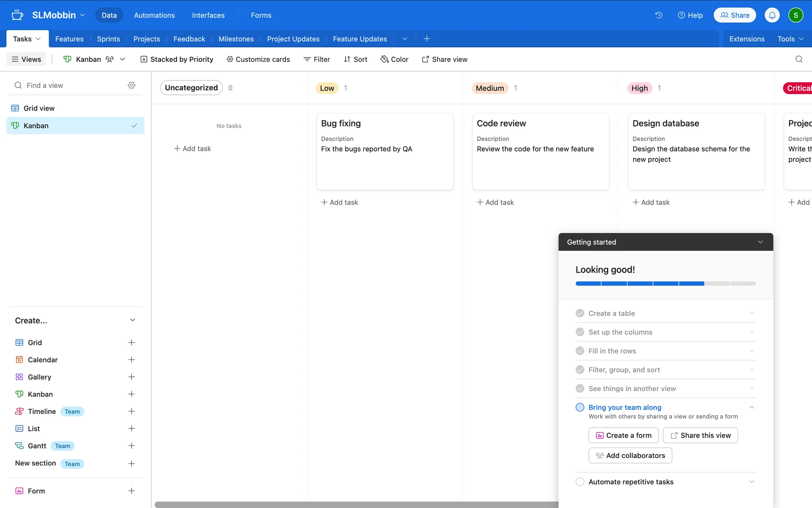Check the 'Bring your team along' circle

580,407
